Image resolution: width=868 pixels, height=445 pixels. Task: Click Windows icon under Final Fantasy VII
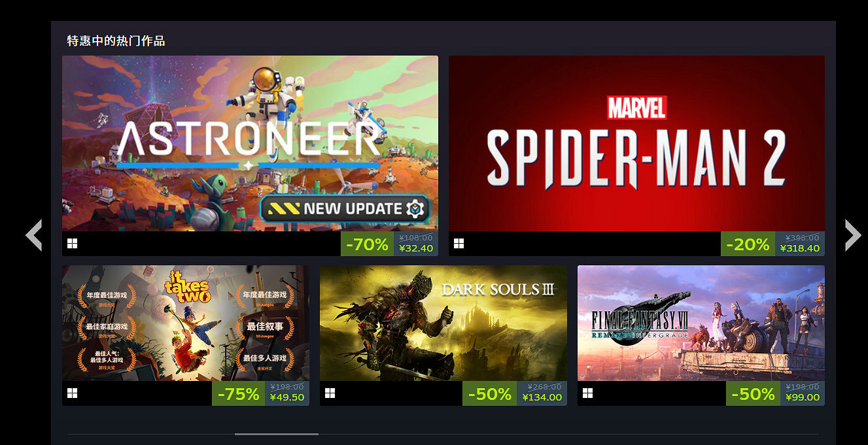588,393
